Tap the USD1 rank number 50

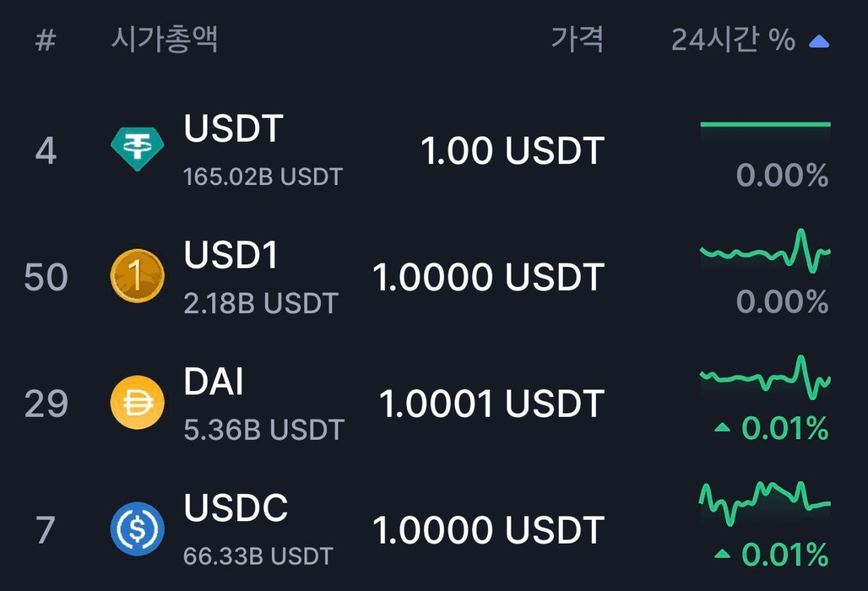point(46,277)
